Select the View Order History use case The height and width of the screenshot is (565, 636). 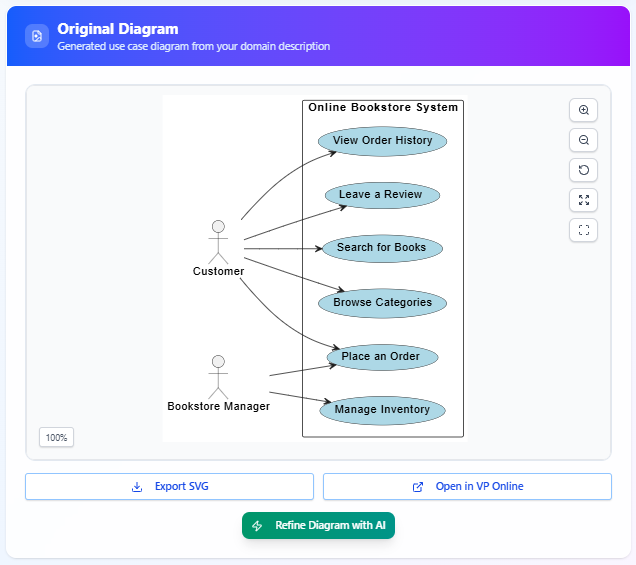pyautogui.click(x=382, y=141)
